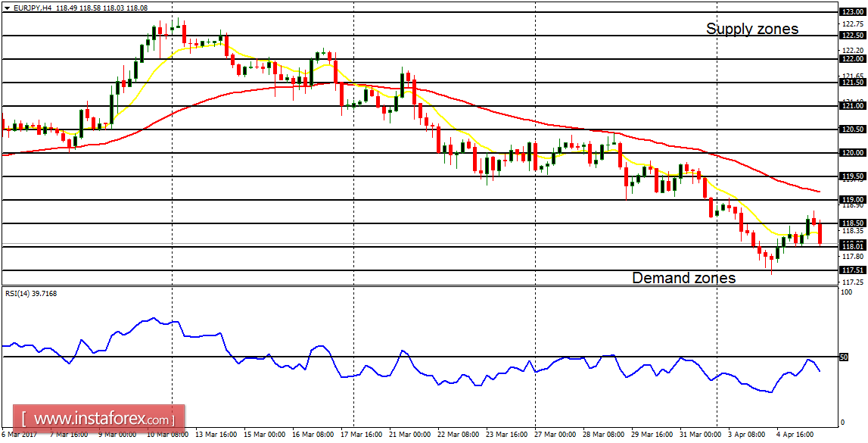Select the RSI(14) indicator label

coord(31,292)
